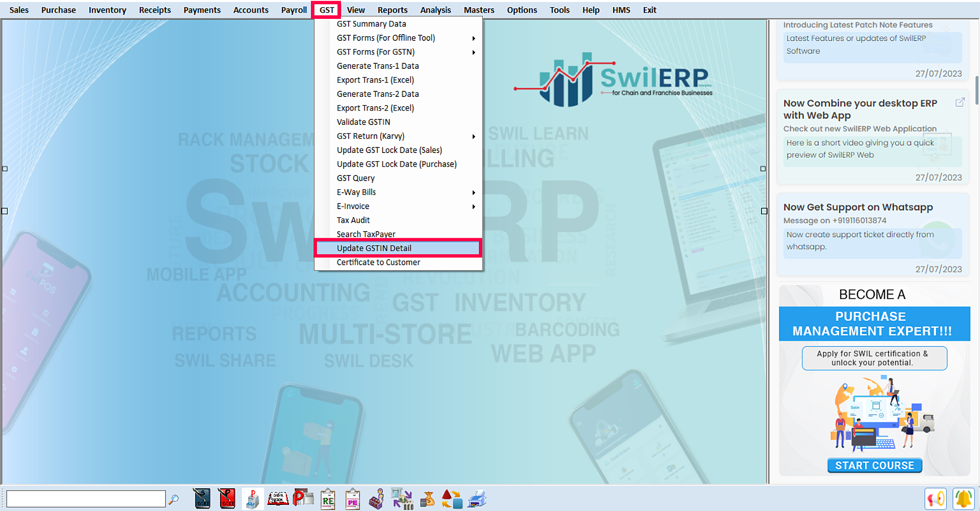
Task: Open the Payroll menu
Action: click(x=294, y=10)
